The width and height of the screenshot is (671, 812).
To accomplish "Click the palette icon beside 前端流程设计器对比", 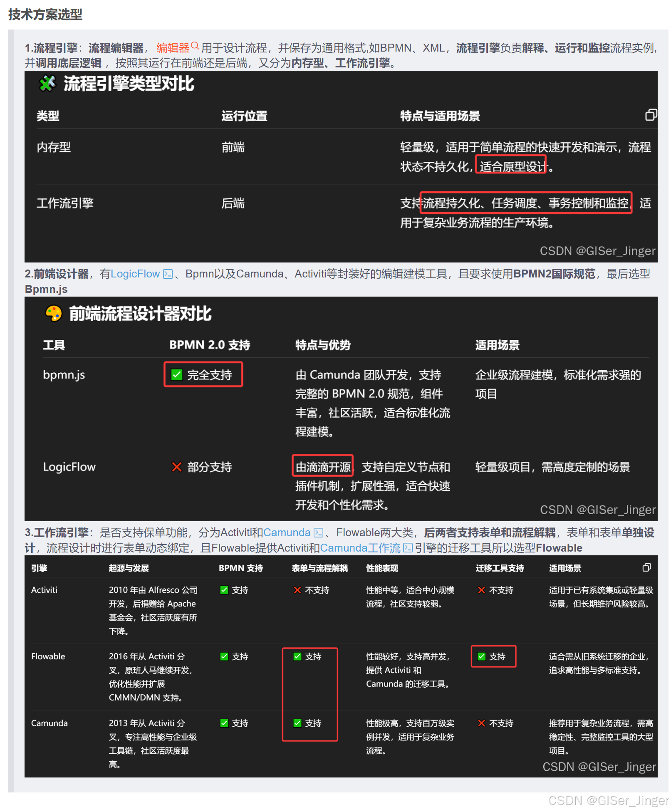I will 54,313.
